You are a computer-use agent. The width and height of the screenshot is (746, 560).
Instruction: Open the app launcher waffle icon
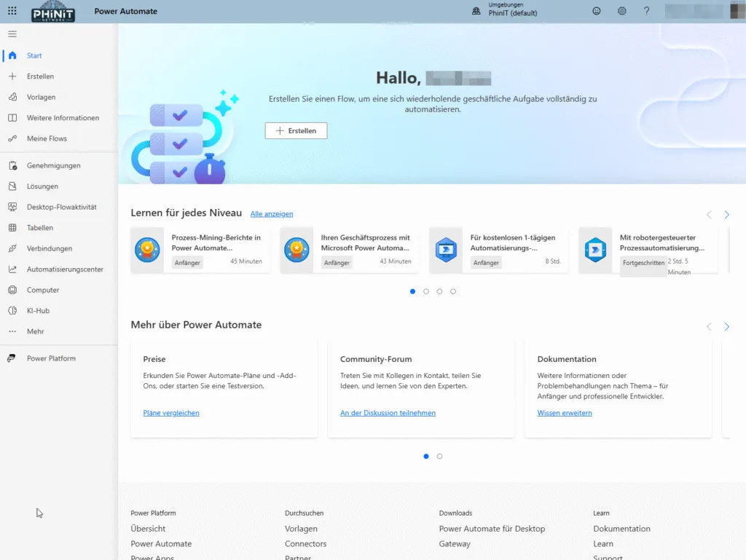click(12, 12)
